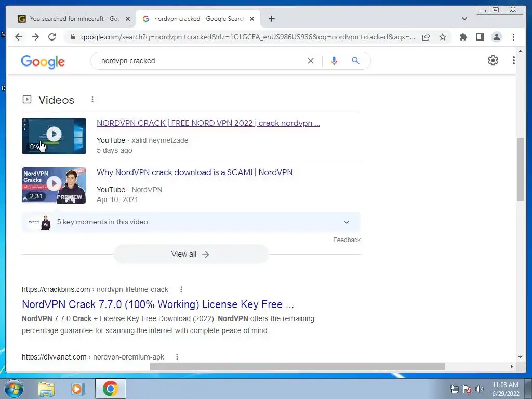Open Google quick settings gear
The width and height of the screenshot is (532, 399).
493,60
